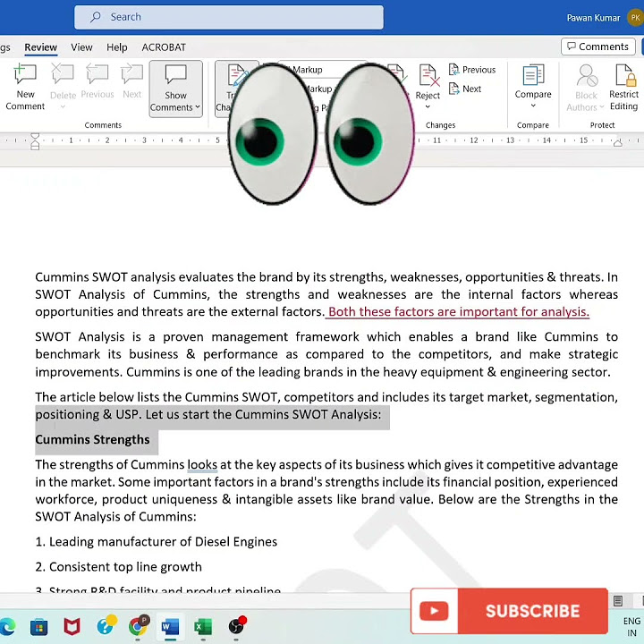Click the ENG IN language indicator

click(631, 627)
